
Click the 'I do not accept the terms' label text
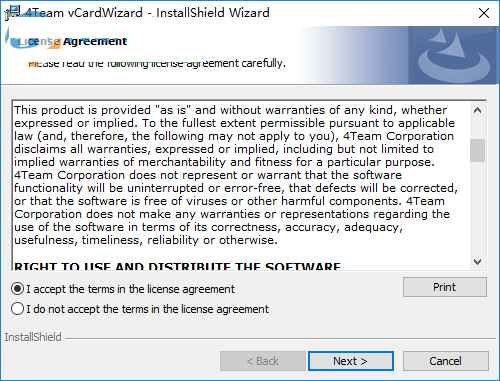click(x=147, y=309)
